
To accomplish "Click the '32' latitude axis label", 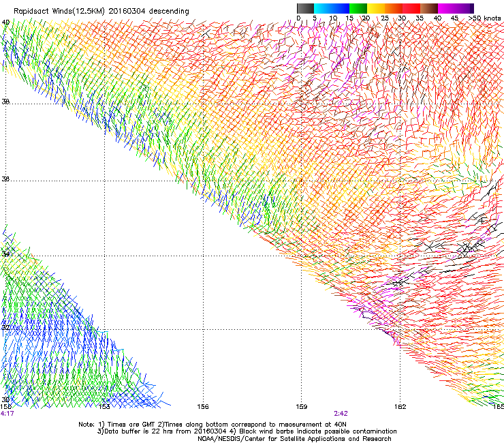I will coord(5,328).
